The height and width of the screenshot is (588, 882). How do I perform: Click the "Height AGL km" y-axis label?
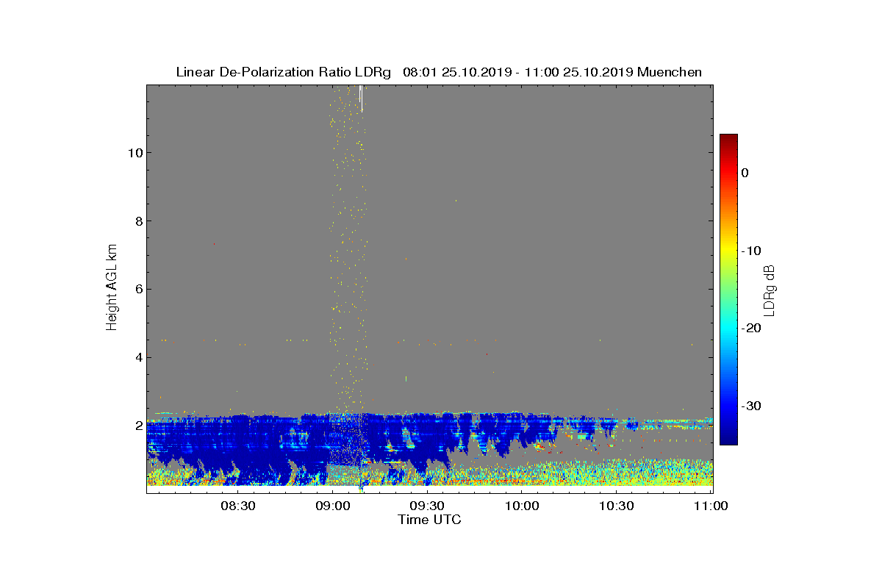112,288
